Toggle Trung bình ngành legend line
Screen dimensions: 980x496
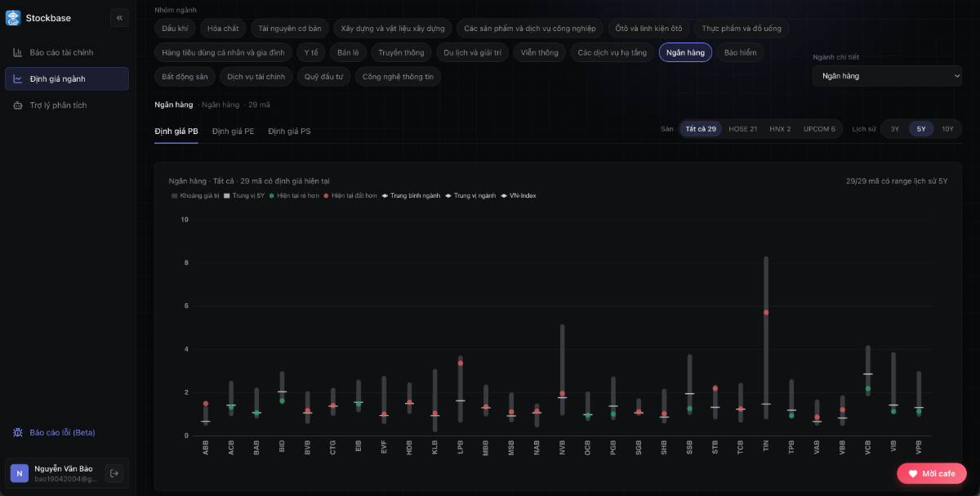pos(412,196)
